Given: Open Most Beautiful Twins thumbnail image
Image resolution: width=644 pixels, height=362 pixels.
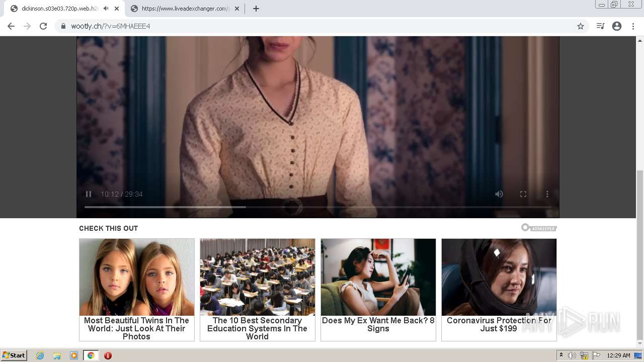Looking at the screenshot, I should pos(137,277).
